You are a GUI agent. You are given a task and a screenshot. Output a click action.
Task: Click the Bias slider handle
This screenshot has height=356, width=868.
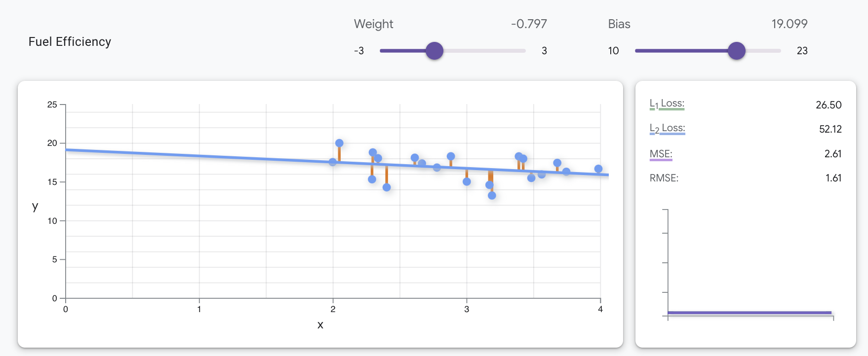pyautogui.click(x=736, y=50)
